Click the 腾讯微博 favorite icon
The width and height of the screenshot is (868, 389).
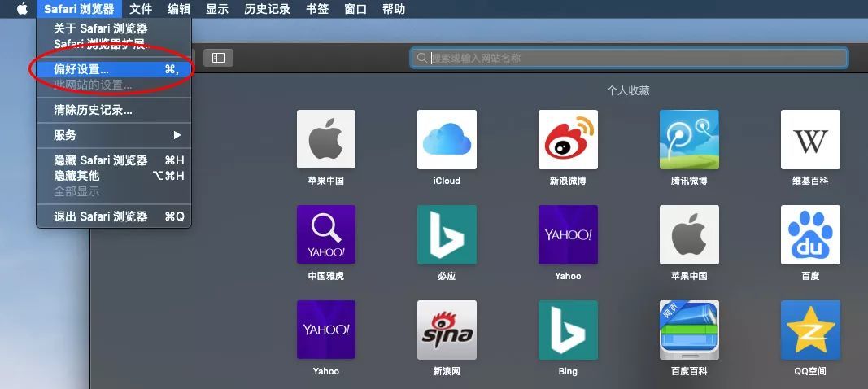tap(689, 140)
